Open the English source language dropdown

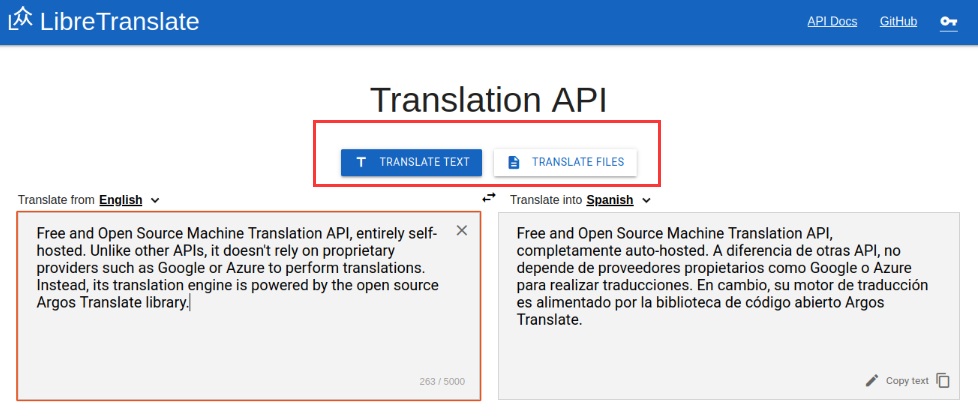tap(120, 200)
